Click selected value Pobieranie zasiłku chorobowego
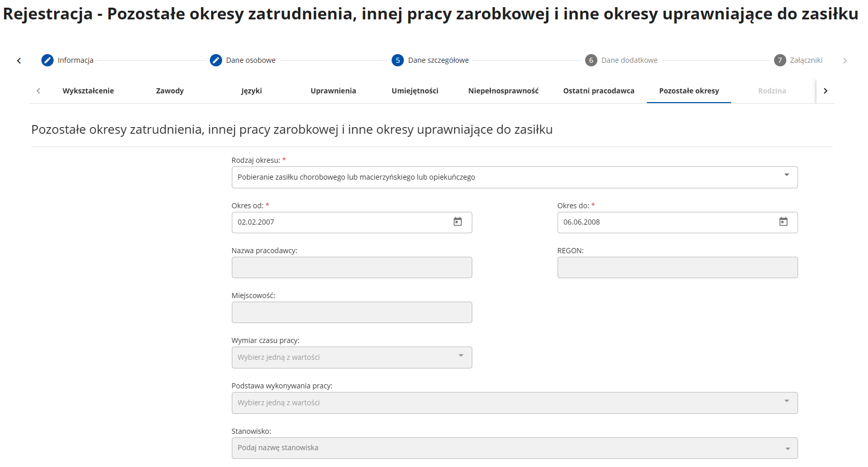868x467 pixels. [x=356, y=177]
